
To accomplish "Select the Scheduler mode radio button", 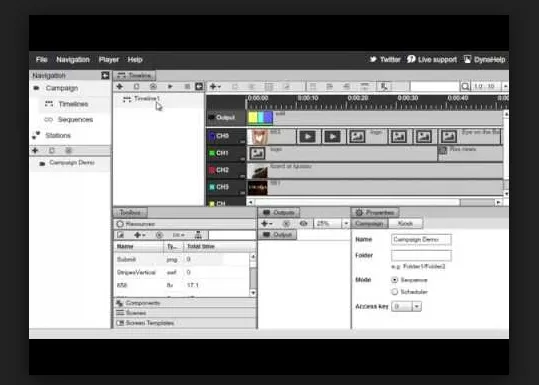I will [394, 292].
